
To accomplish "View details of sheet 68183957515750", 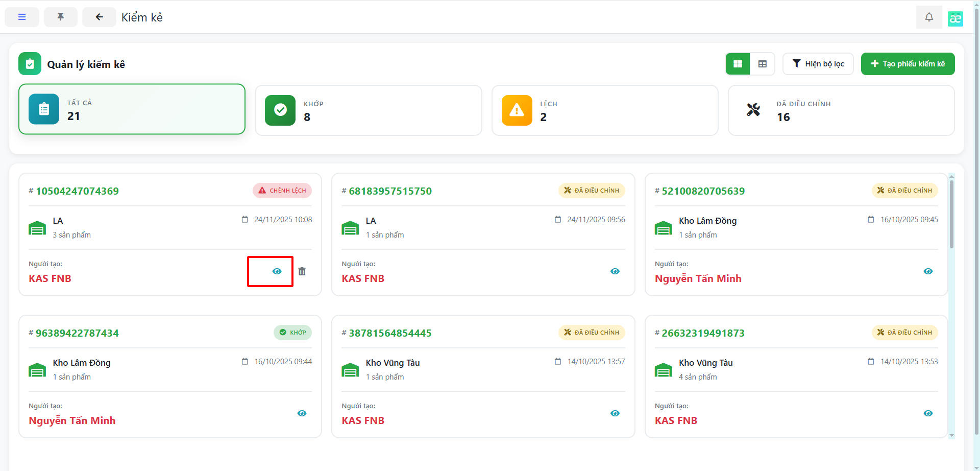I will pos(615,271).
